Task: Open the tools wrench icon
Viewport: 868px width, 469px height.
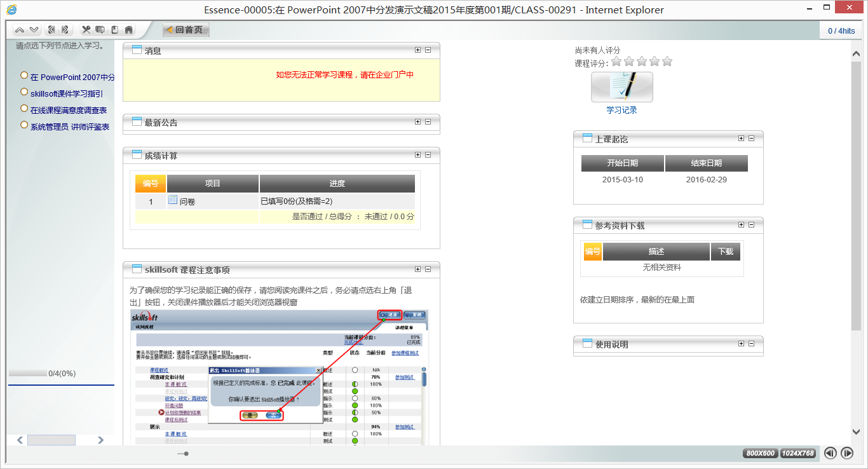Action: pyautogui.click(x=86, y=30)
